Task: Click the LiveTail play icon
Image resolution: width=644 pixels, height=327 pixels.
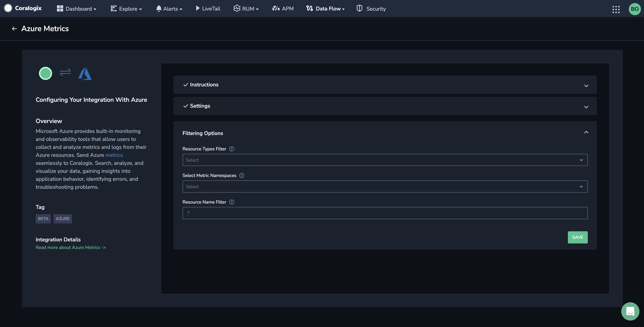Action: [x=197, y=9]
